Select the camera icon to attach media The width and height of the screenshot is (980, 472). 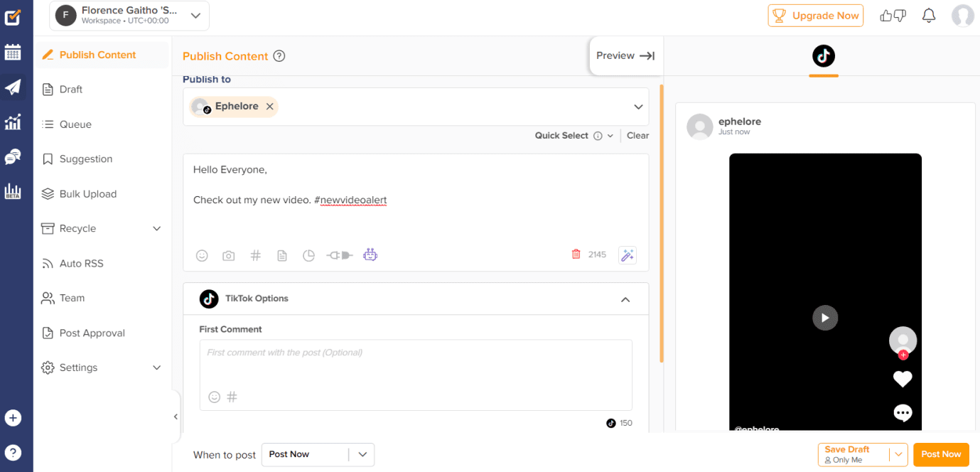[x=228, y=254]
